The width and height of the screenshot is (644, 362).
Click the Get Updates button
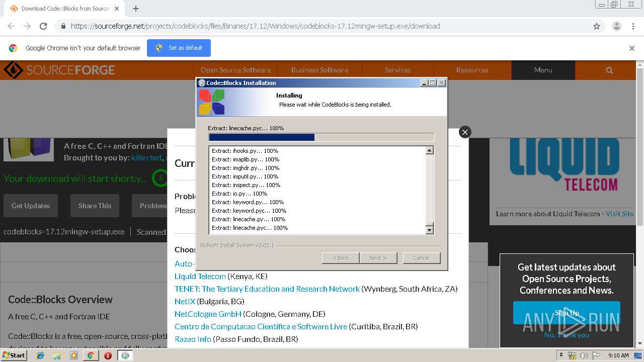(31, 206)
